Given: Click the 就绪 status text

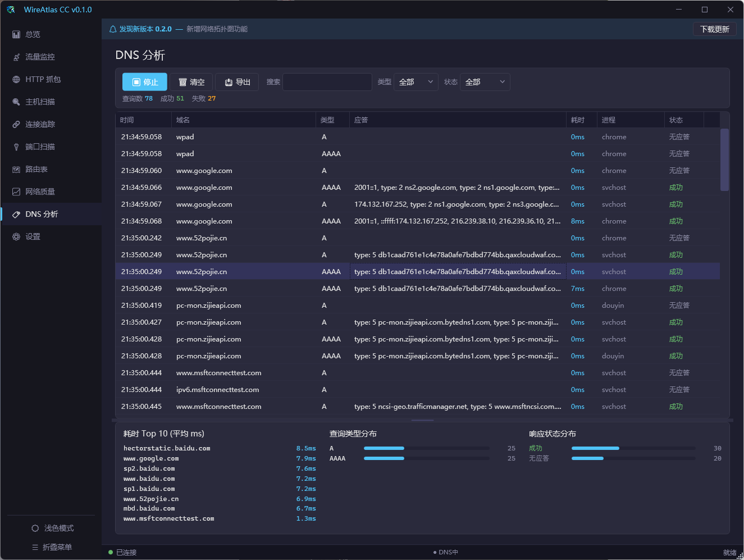Looking at the screenshot, I should [729, 553].
